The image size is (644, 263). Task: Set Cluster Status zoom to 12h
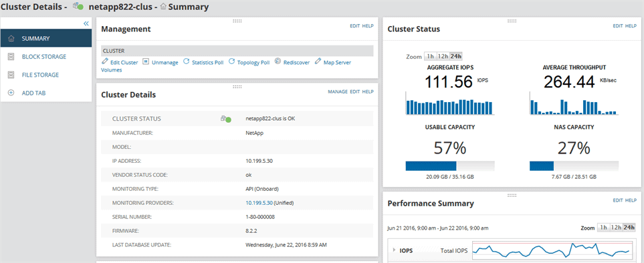442,56
